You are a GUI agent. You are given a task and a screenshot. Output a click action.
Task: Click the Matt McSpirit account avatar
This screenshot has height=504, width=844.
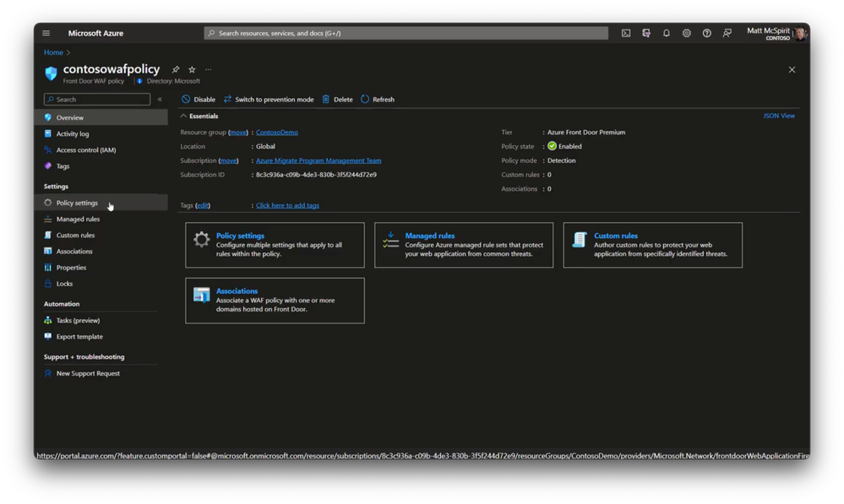800,34
